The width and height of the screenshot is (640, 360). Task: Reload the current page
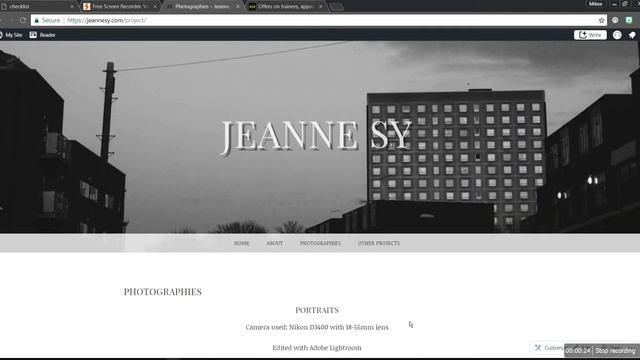click(23, 20)
